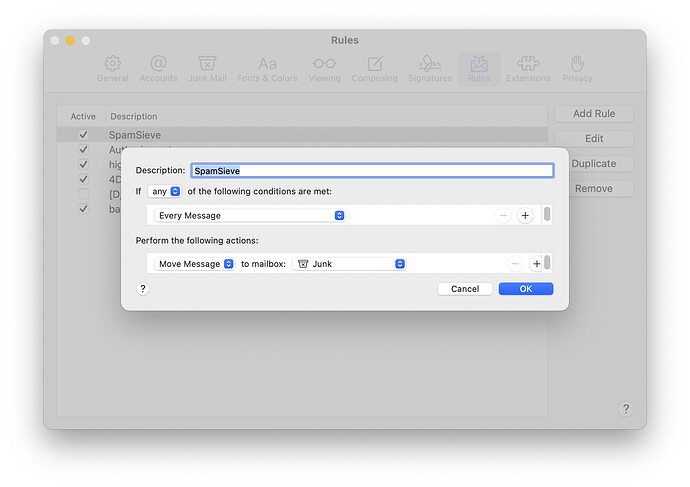Select the SpamSieve row in rules list
The image size is (690, 487).
click(302, 135)
